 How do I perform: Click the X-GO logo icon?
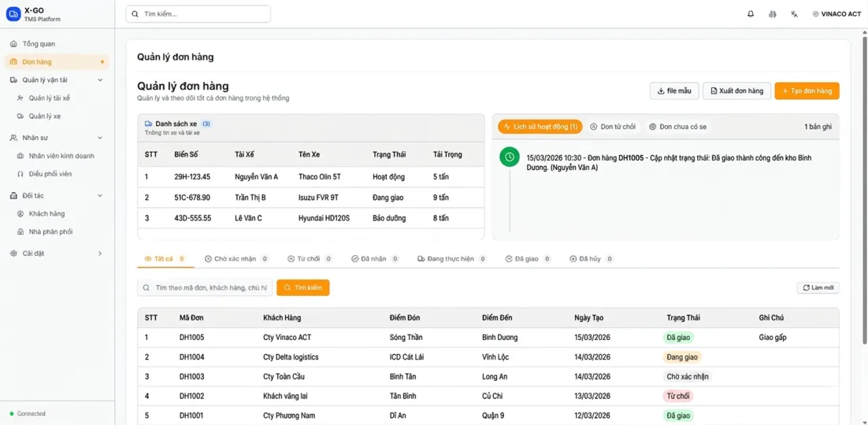click(13, 14)
